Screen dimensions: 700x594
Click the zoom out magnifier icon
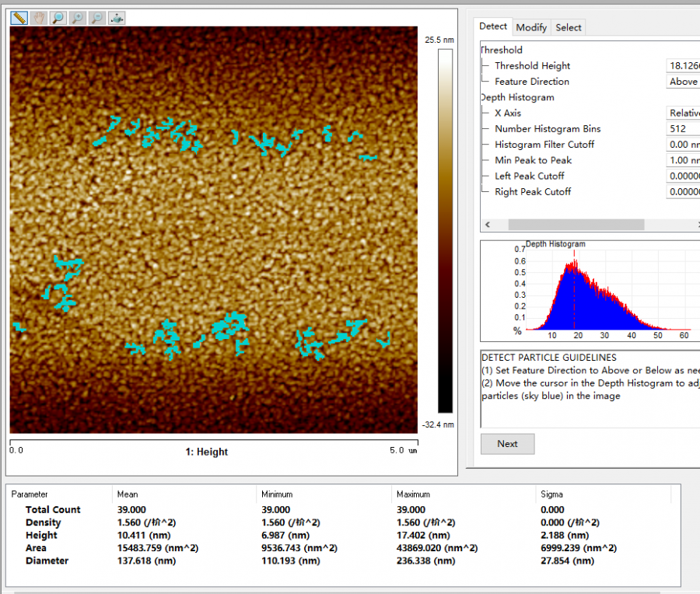97,18
